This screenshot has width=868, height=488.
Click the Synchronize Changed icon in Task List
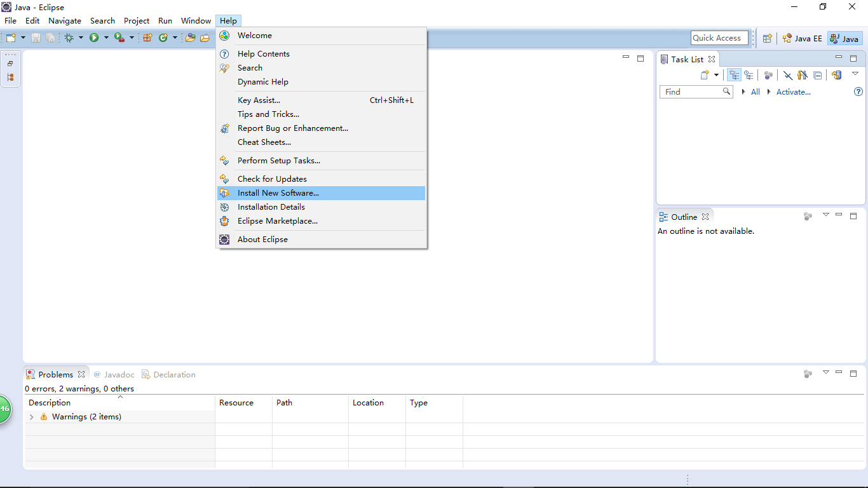tap(837, 75)
